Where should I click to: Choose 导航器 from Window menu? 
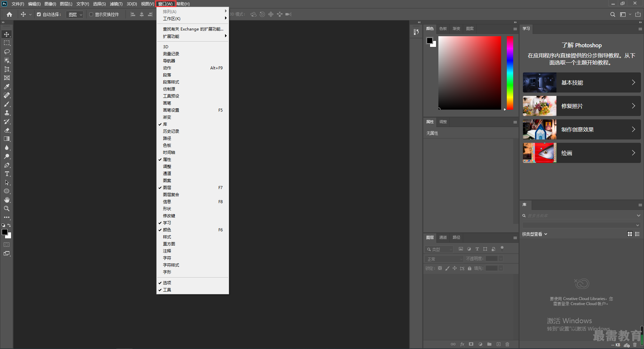[x=193, y=61]
